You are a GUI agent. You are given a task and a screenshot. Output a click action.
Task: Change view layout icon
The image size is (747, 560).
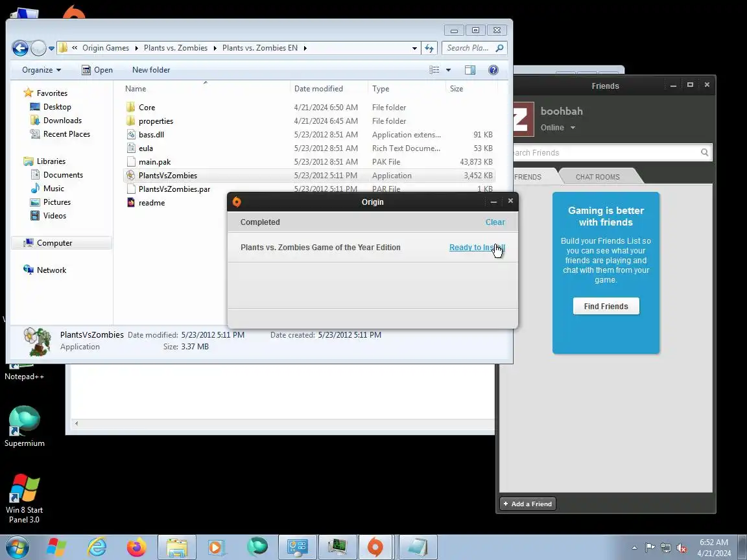coord(434,70)
